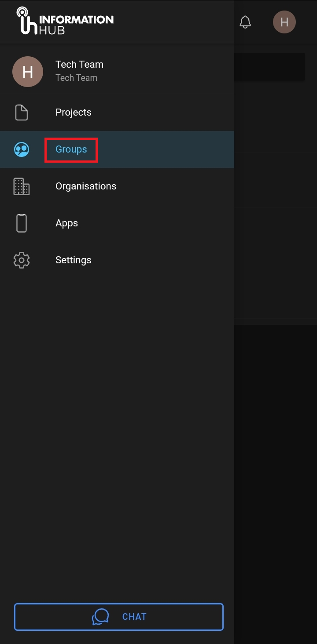
Task: Click the chat bubble icon at bottom
Action: [100, 617]
